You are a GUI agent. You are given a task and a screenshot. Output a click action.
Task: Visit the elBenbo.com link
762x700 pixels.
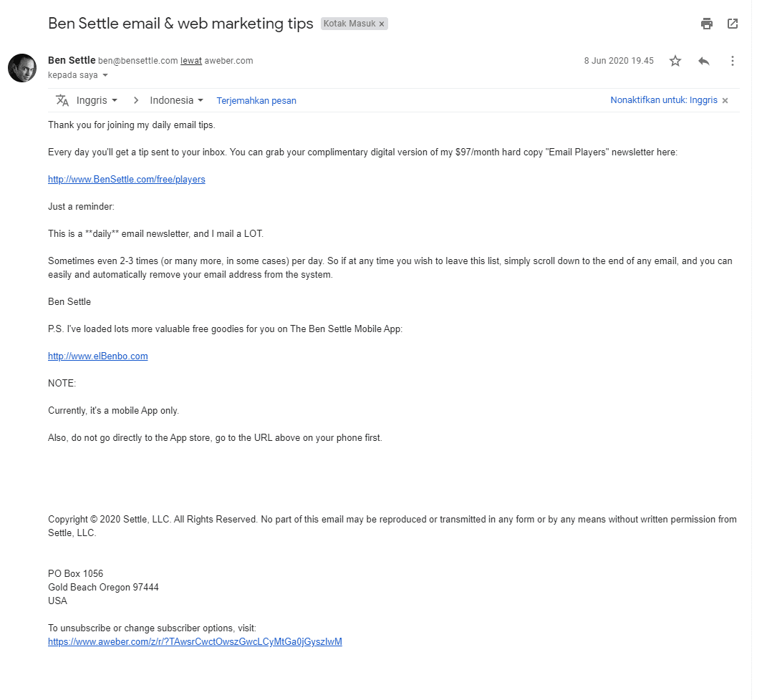point(97,356)
